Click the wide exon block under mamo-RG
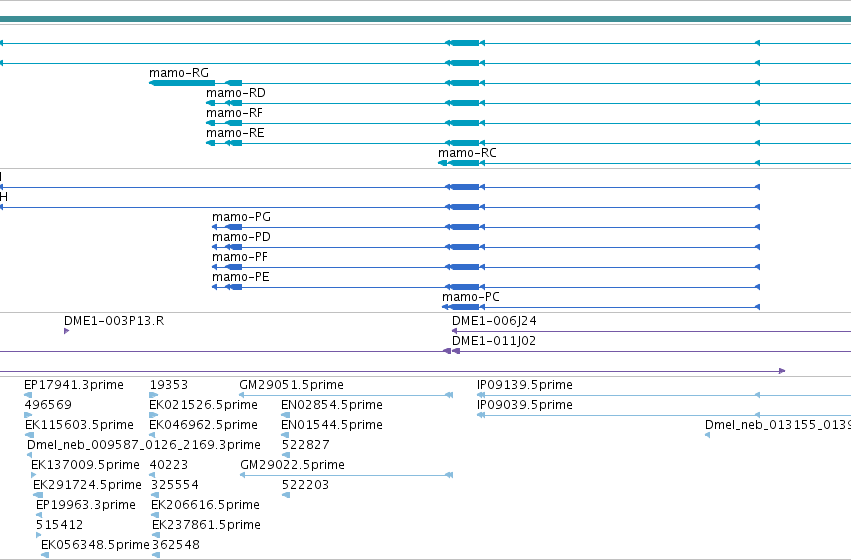Screen dimensions: 851x560 point(182,83)
